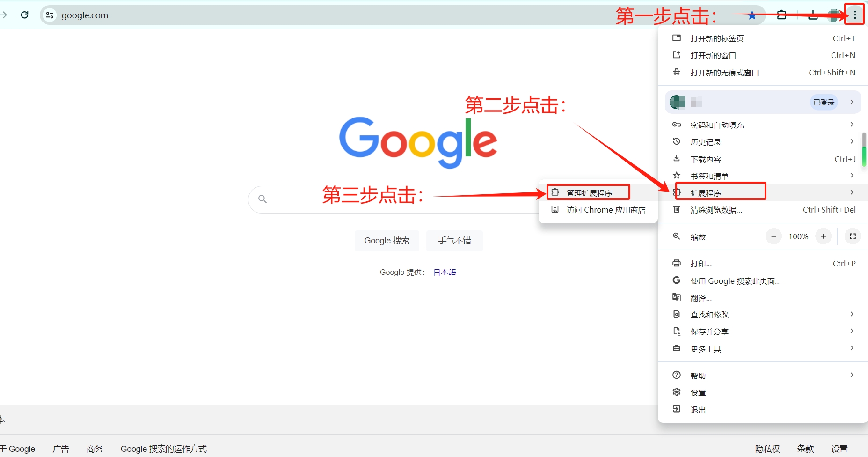This screenshot has height=457, width=868.
Task: Click Google G icon in menu
Action: tap(677, 280)
